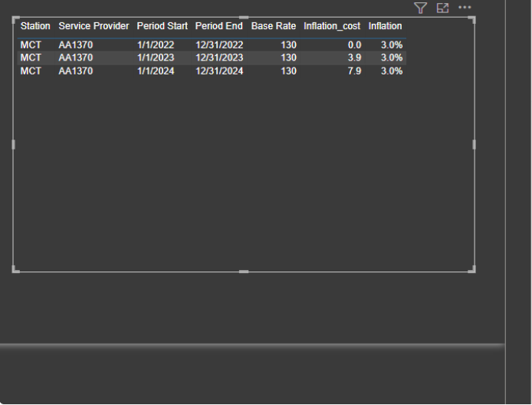This screenshot has width=532, height=405.
Task: Open Focus mode for the table visual
Action: click(442, 8)
